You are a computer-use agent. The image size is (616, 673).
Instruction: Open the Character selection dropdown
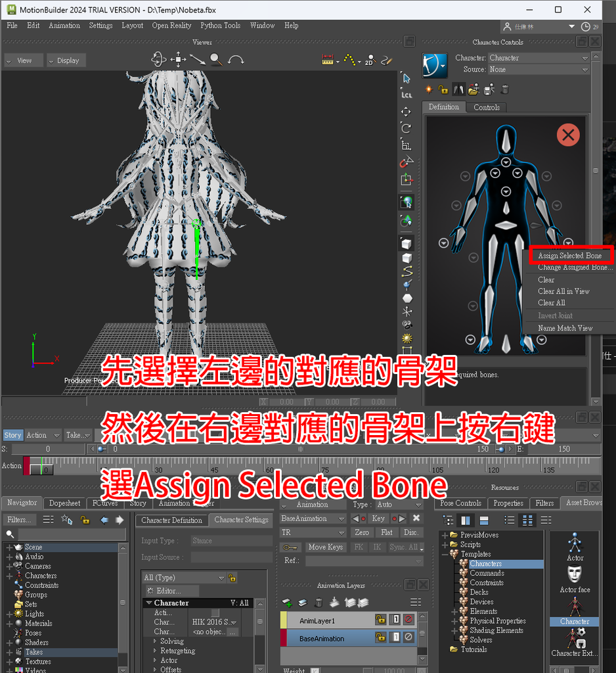pyautogui.click(x=538, y=58)
